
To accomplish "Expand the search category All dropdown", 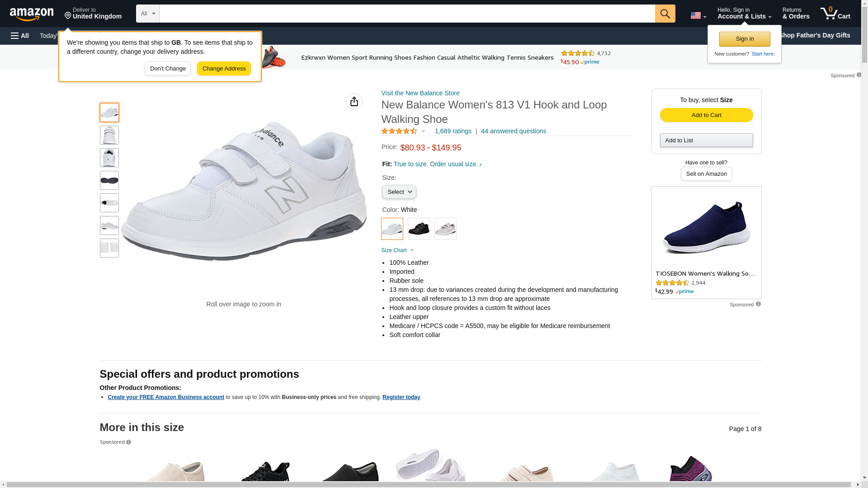I will coord(148,14).
